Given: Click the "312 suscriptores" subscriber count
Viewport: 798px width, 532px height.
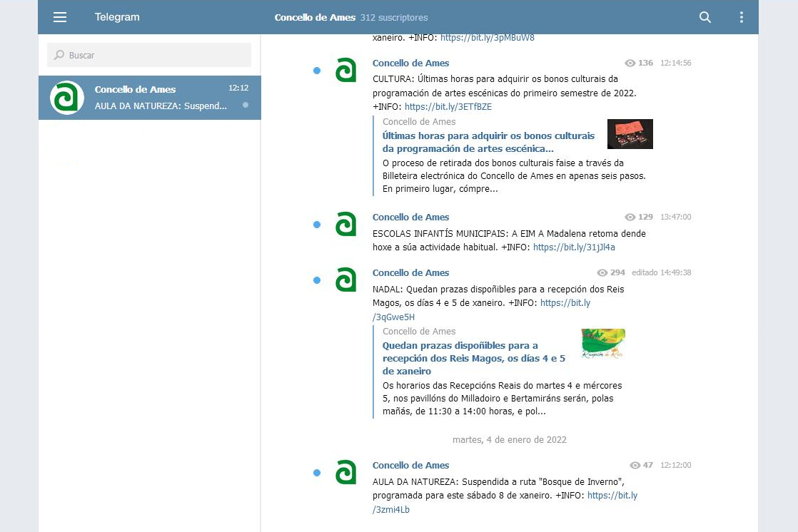Looking at the screenshot, I should pos(394,18).
